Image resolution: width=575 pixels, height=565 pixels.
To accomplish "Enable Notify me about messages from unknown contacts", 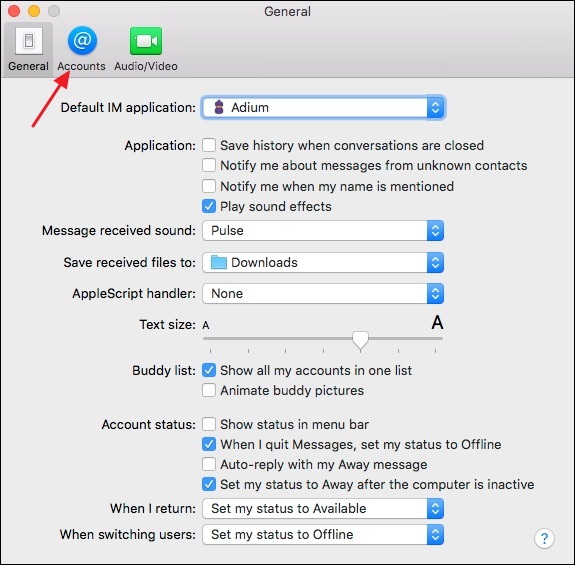I will (209, 165).
